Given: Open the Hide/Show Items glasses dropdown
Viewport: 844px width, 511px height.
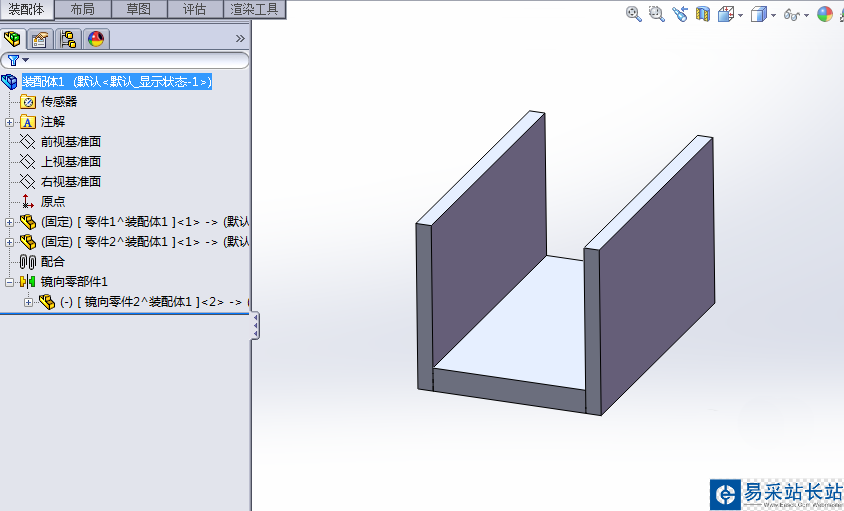Looking at the screenshot, I should [x=805, y=15].
